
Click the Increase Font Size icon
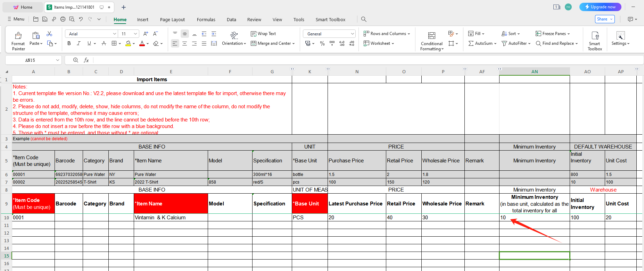(x=146, y=34)
